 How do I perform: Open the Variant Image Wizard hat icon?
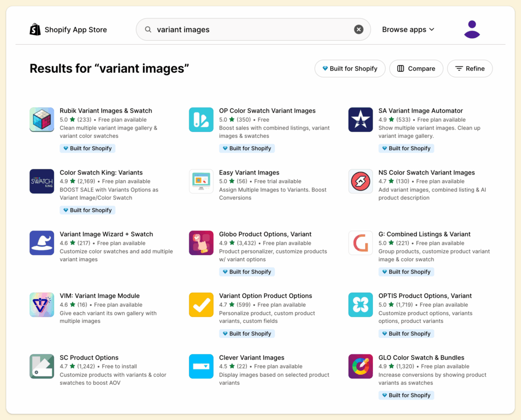tap(42, 243)
